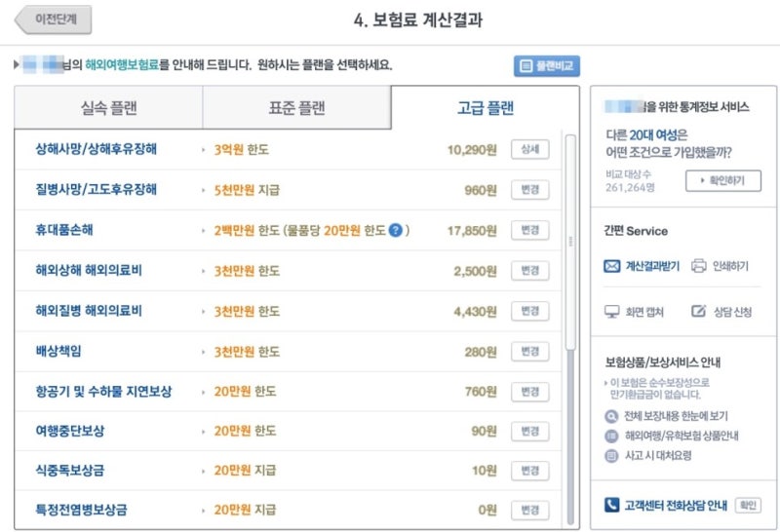Go back with the 이전단계 button

[x=50, y=19]
